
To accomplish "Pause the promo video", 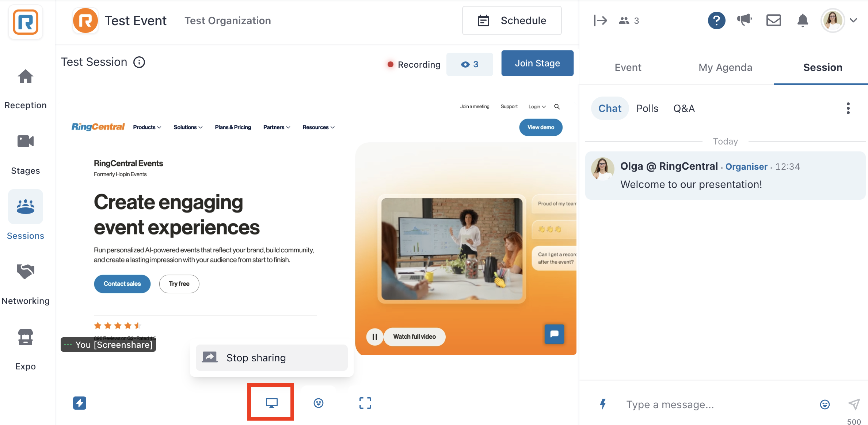I will pos(375,337).
